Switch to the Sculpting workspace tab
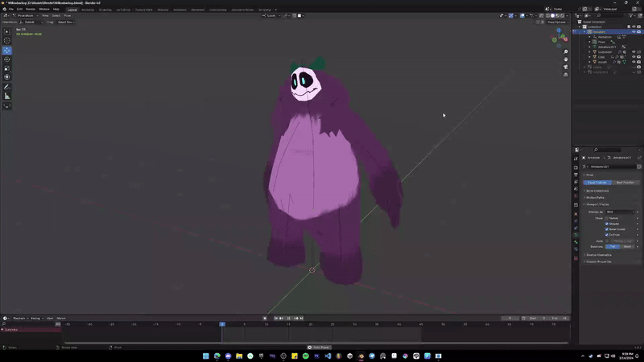The image size is (644, 362). [105, 10]
